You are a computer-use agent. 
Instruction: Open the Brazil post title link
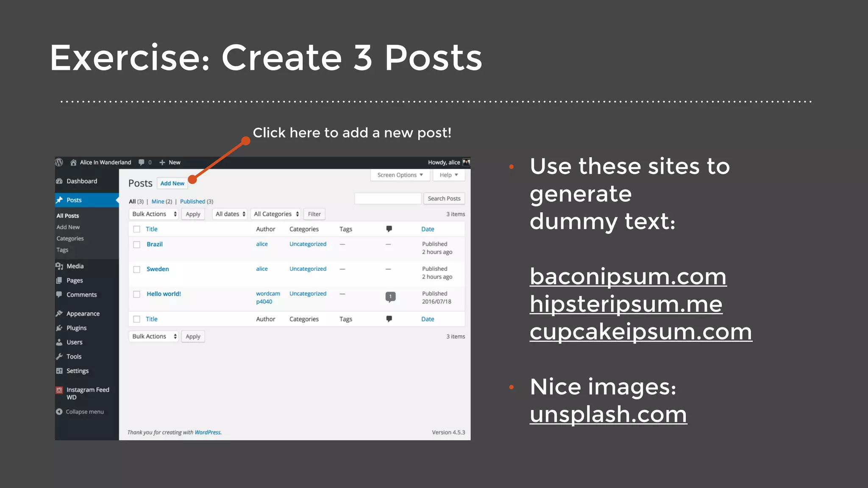pyautogui.click(x=155, y=244)
